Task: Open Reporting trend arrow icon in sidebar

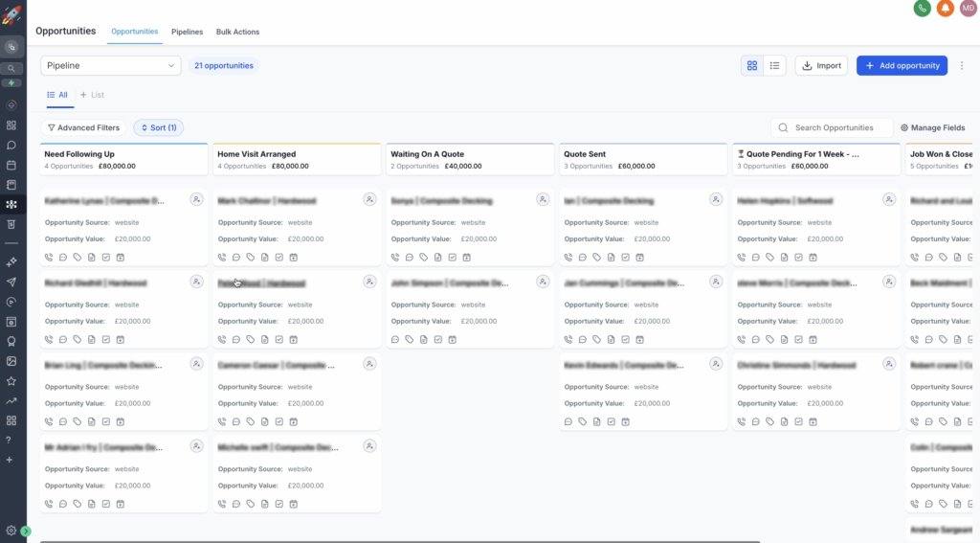Action: 11,401
